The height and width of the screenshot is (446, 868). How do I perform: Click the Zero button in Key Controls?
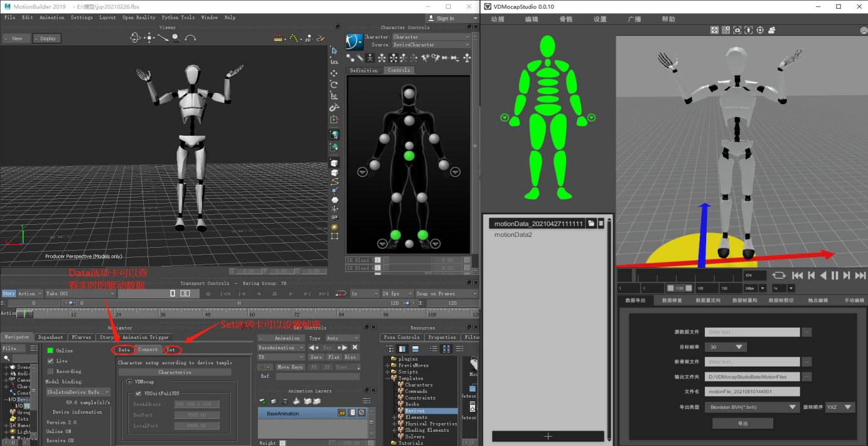click(316, 357)
